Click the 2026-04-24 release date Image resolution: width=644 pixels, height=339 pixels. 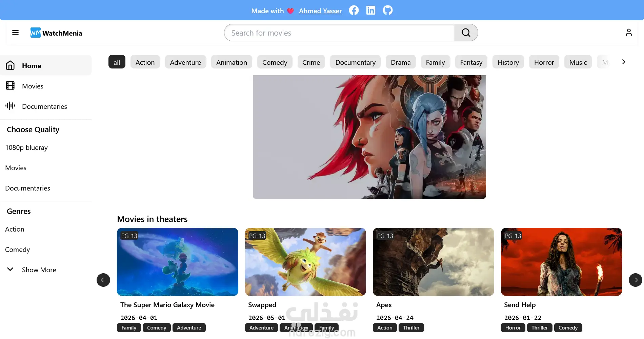(x=395, y=318)
